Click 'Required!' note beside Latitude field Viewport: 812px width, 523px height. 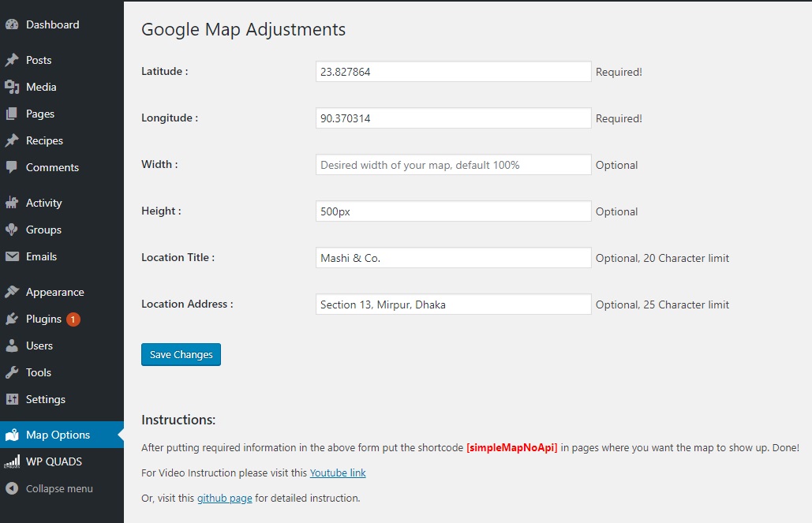[619, 72]
